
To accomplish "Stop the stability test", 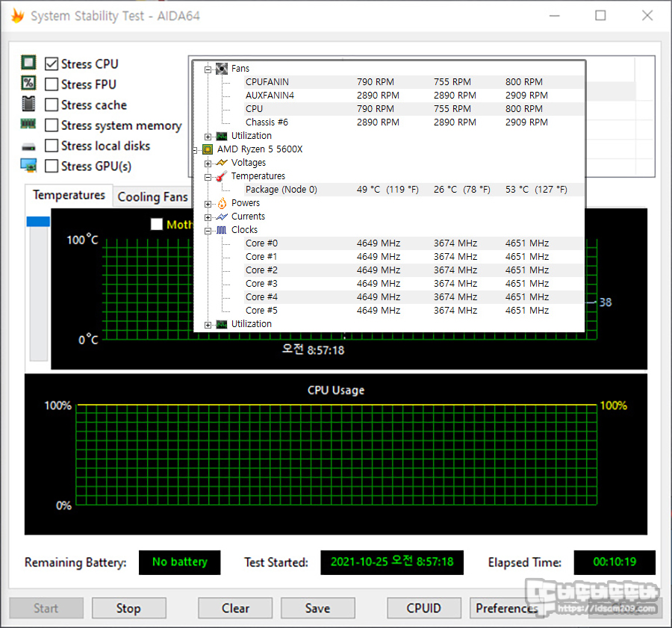I will pyautogui.click(x=129, y=608).
